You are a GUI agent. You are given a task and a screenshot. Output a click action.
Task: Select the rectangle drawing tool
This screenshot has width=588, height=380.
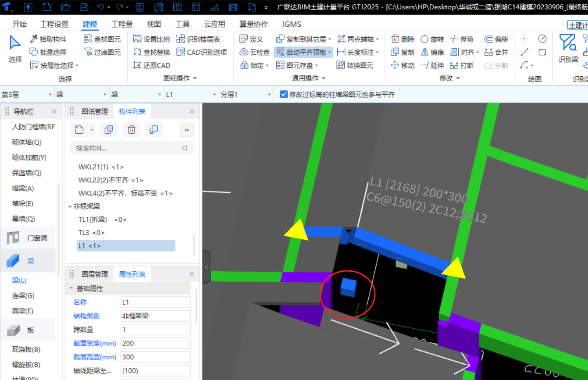pos(542,52)
